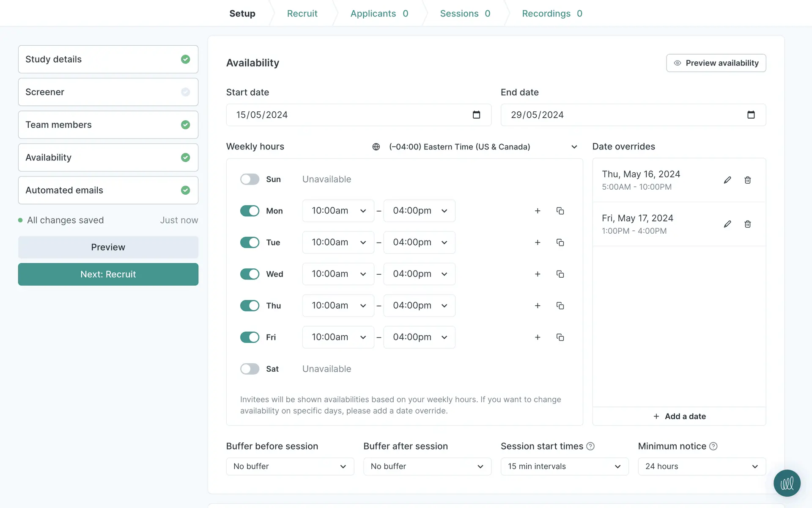Delete the Fri, May 17 date override

747,224
